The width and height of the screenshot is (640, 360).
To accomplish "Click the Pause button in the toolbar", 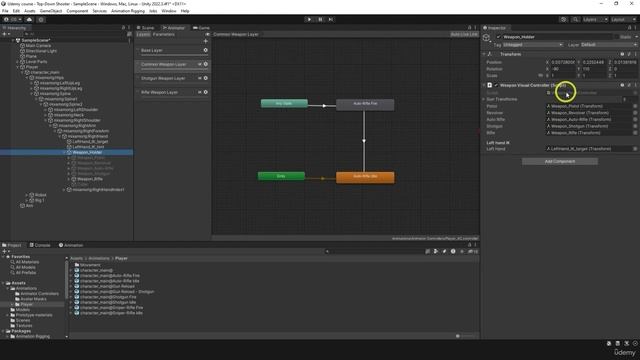I will click(x=320, y=19).
